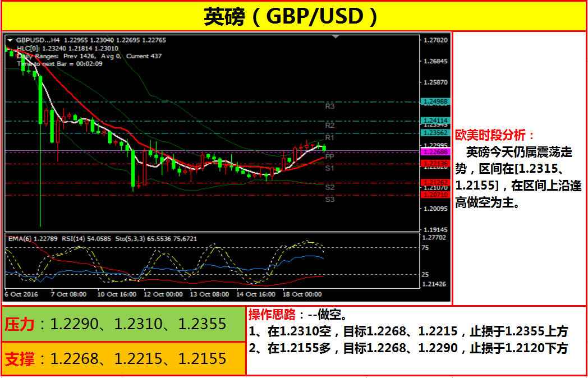Click the chart shift triangle marker on top edge
588x378 pixels.
point(336,36)
